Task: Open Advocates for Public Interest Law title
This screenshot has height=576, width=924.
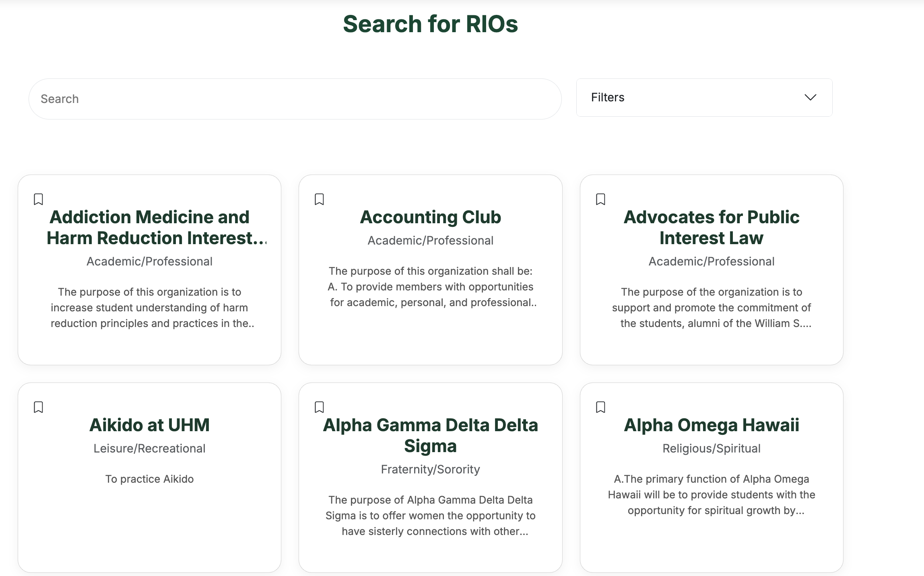Action: click(x=711, y=227)
